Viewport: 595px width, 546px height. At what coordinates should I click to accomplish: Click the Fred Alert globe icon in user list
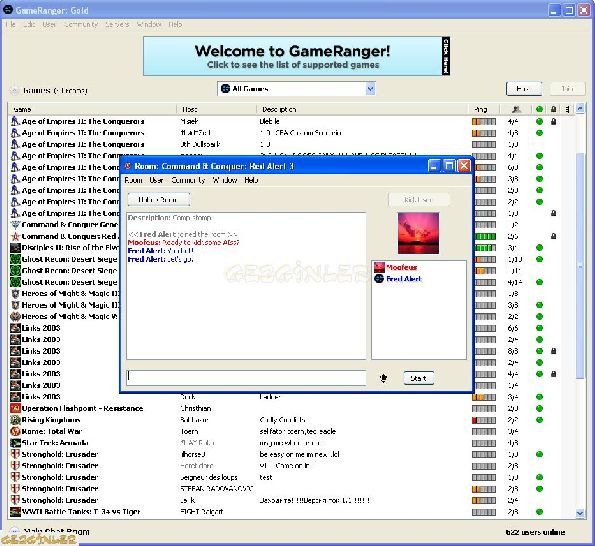tap(379, 279)
